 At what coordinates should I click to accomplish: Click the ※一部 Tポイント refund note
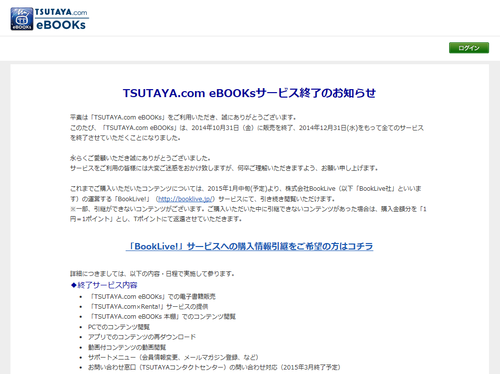tap(248, 214)
